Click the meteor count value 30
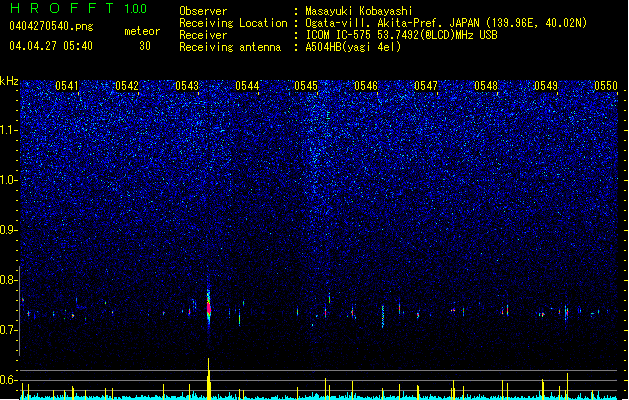Image resolution: width=629 pixels, height=400 pixels. click(x=145, y=46)
